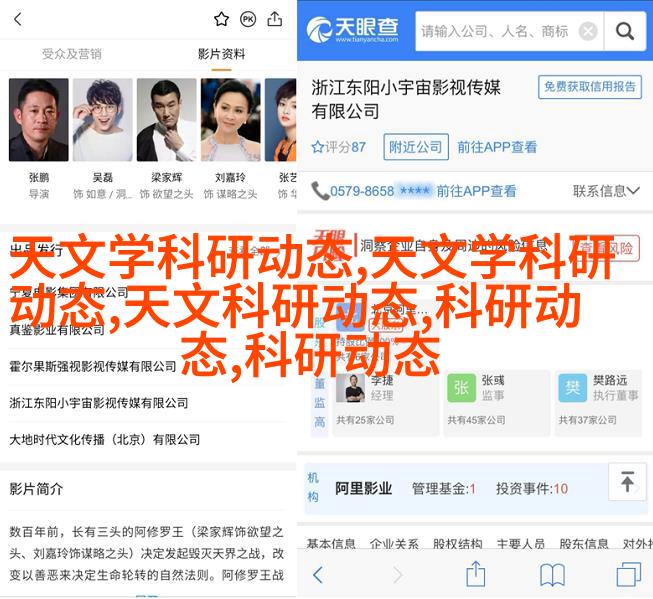The height and width of the screenshot is (599, 653).
Task: Tap the browser tabs icon in the bottom bar
Action: pyautogui.click(x=628, y=574)
